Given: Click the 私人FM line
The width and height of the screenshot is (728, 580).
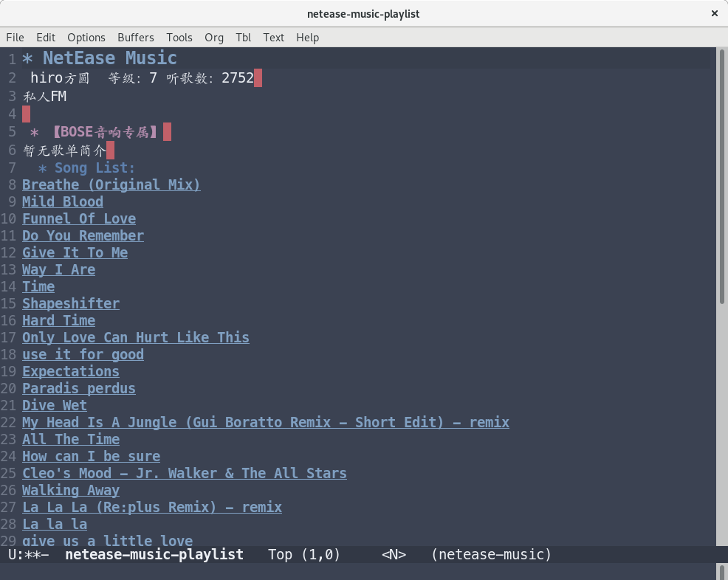Looking at the screenshot, I should 44,97.
